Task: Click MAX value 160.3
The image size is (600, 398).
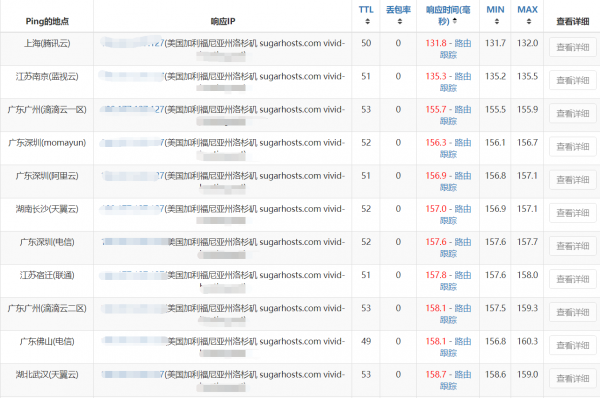Action: (527, 341)
